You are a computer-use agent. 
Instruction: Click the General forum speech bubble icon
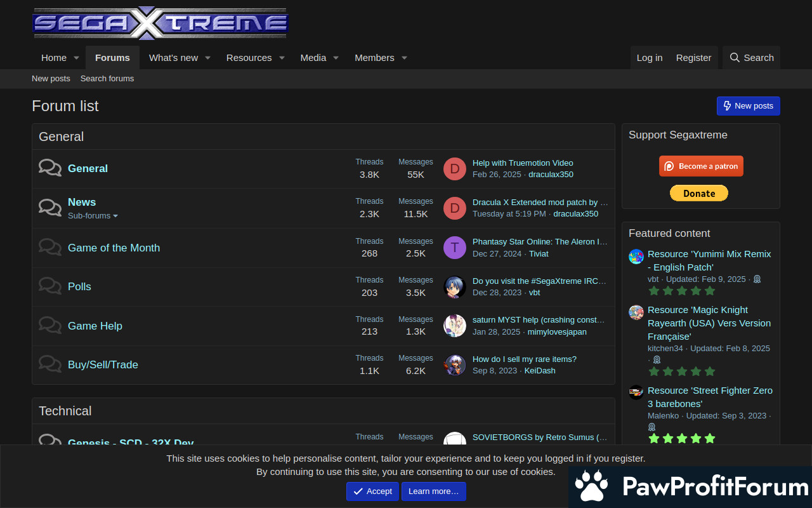50,168
